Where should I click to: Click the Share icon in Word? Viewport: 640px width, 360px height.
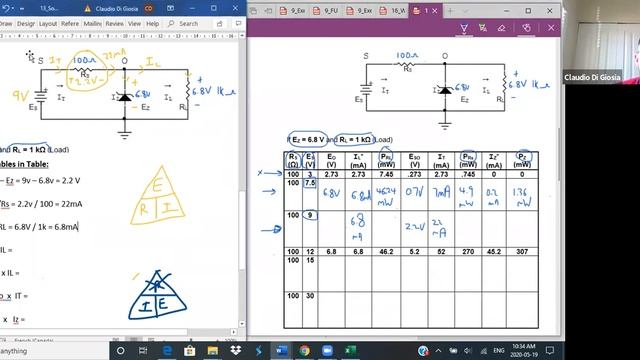(x=220, y=24)
